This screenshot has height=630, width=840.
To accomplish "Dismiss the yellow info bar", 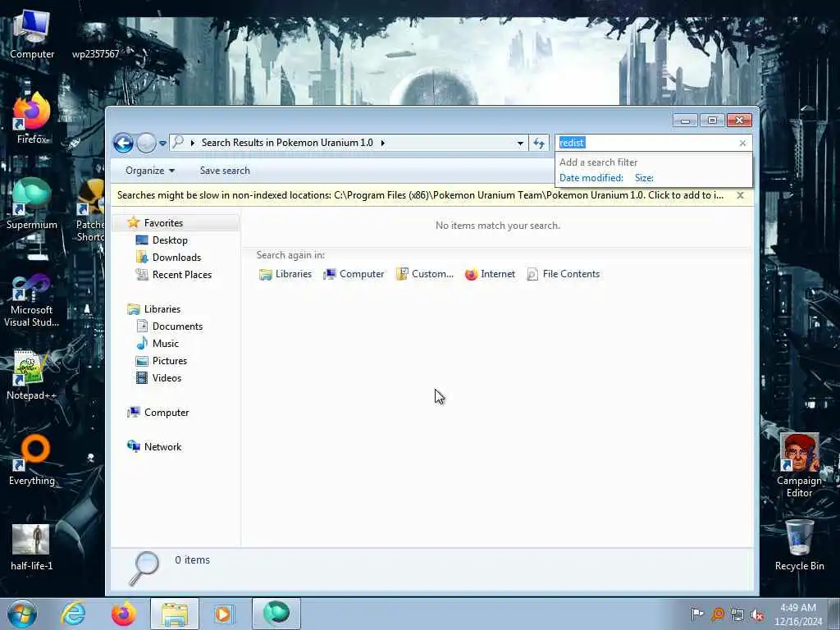I will [741, 195].
